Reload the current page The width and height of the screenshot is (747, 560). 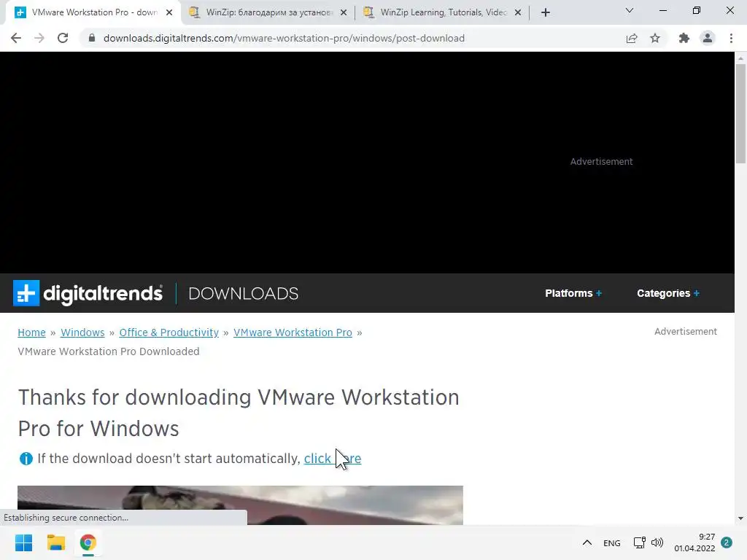pyautogui.click(x=63, y=38)
